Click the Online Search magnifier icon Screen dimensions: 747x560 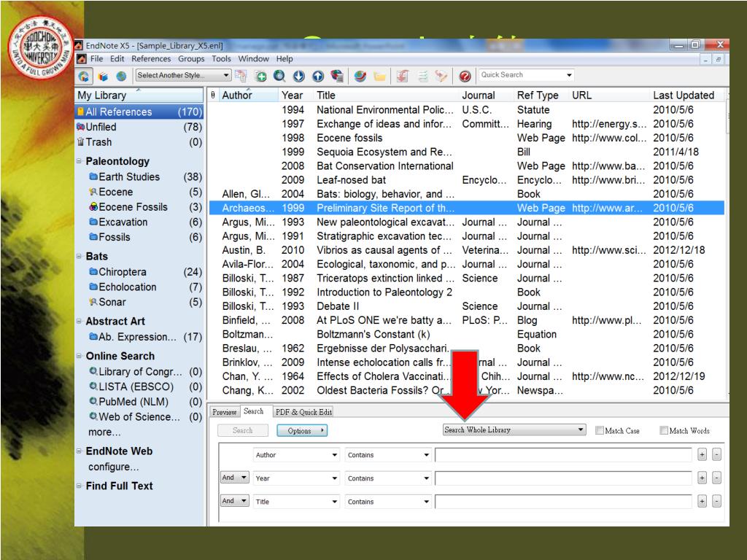(279, 76)
